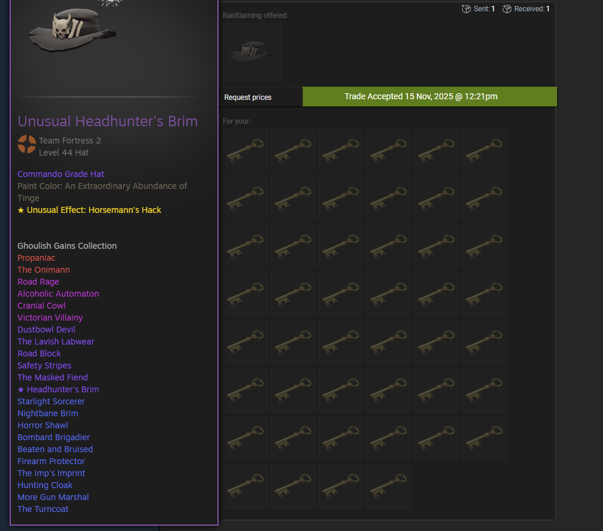The width and height of the screenshot is (603, 531).
Task: Click the Trade Accepted green banner
Action: pos(430,97)
